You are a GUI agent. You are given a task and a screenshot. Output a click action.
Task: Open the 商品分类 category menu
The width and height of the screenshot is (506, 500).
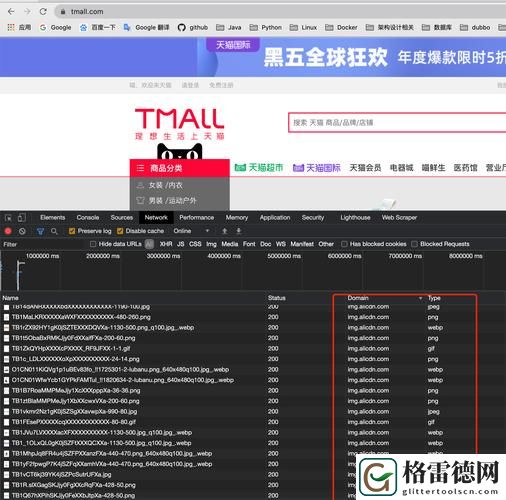180,168
